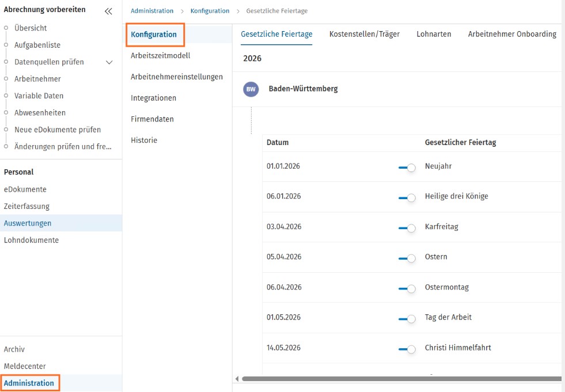Go to Zeiterfassung
This screenshot has height=392, width=565.
pos(26,207)
